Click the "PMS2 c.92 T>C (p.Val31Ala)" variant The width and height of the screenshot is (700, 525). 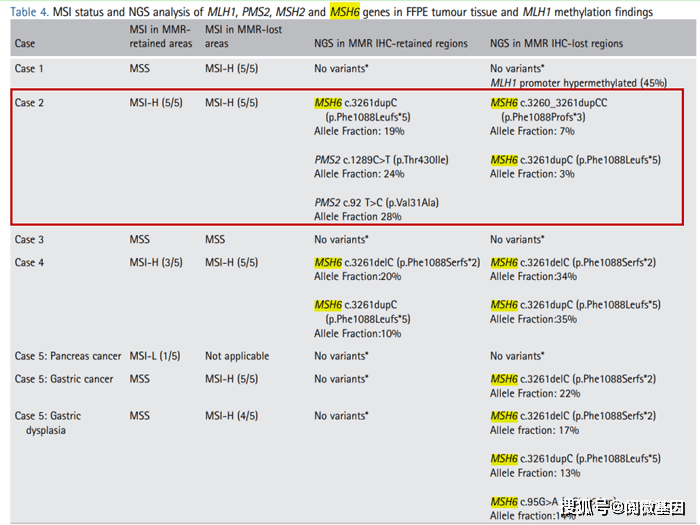point(376,203)
